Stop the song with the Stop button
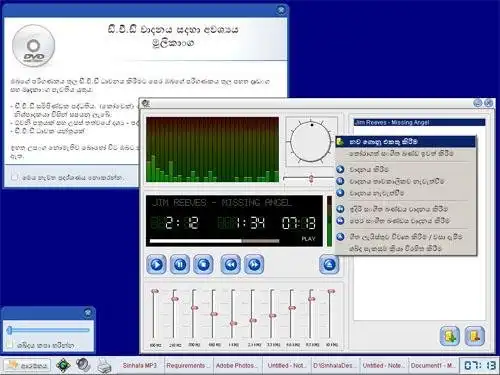500x375 pixels. click(203, 265)
